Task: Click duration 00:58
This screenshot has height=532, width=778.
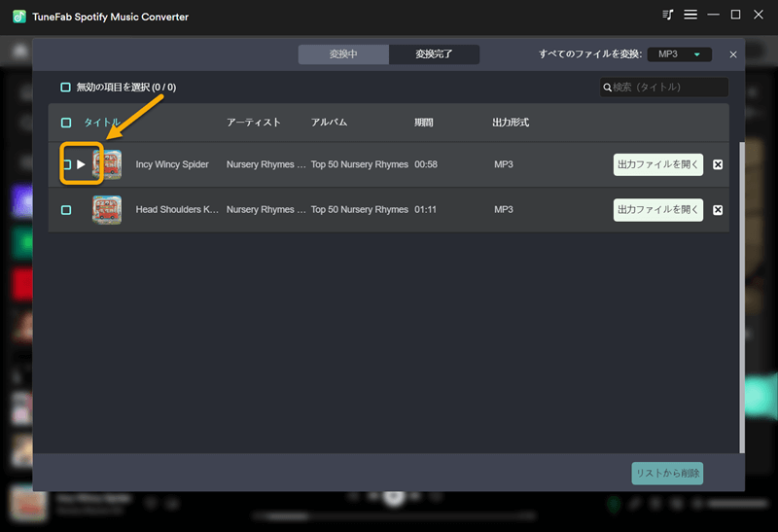Action: pos(426,164)
